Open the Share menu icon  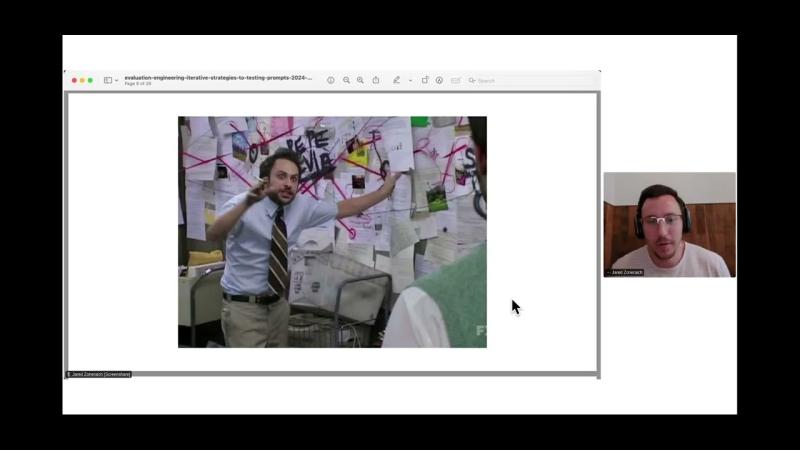(376, 80)
